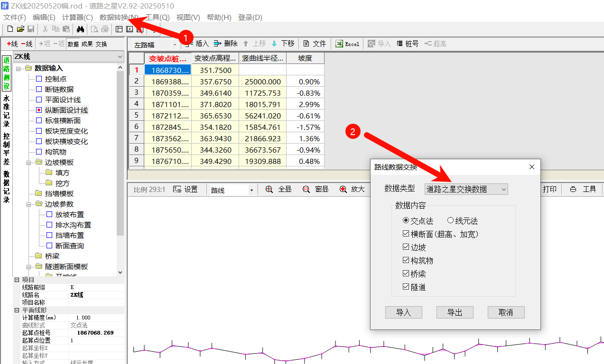Open the 登录(D) menu
604x364 pixels.
(250, 18)
